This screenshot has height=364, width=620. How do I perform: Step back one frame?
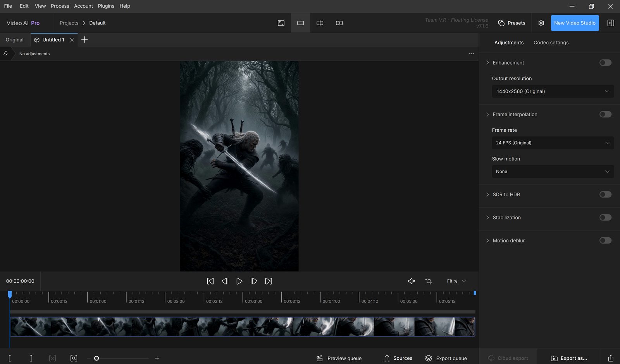225,281
